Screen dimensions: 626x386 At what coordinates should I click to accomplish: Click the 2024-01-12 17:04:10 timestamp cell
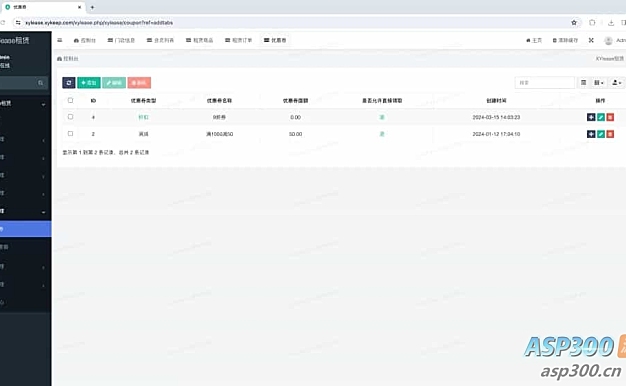pyautogui.click(x=496, y=134)
